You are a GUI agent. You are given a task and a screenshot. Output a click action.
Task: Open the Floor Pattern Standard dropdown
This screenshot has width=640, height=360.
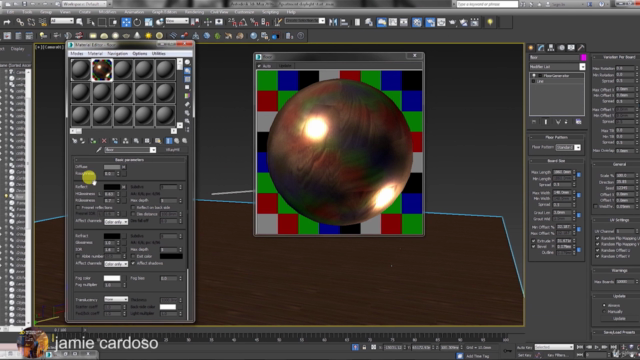[568, 147]
